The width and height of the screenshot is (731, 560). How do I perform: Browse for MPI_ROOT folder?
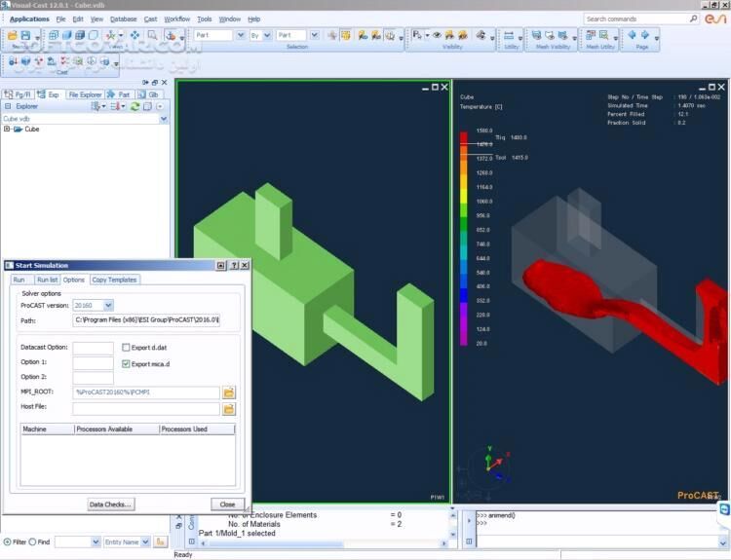click(x=229, y=392)
